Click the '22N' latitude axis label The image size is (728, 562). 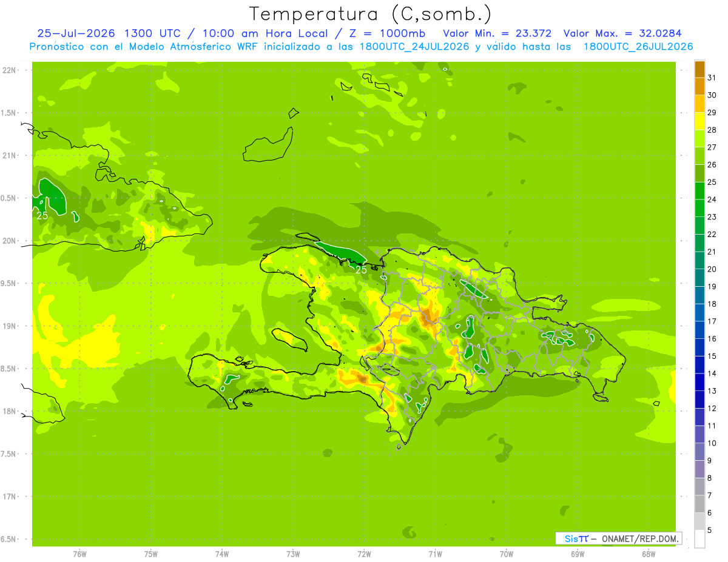[x=9, y=70]
